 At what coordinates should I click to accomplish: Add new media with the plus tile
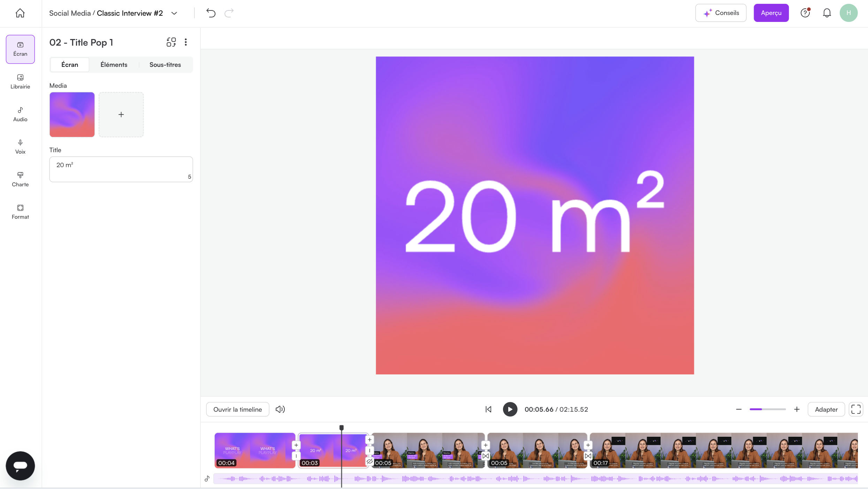121,115
